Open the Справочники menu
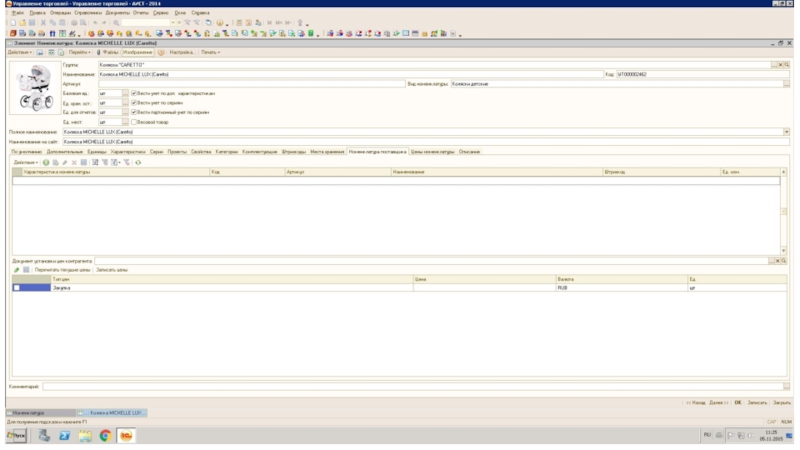 pos(88,12)
